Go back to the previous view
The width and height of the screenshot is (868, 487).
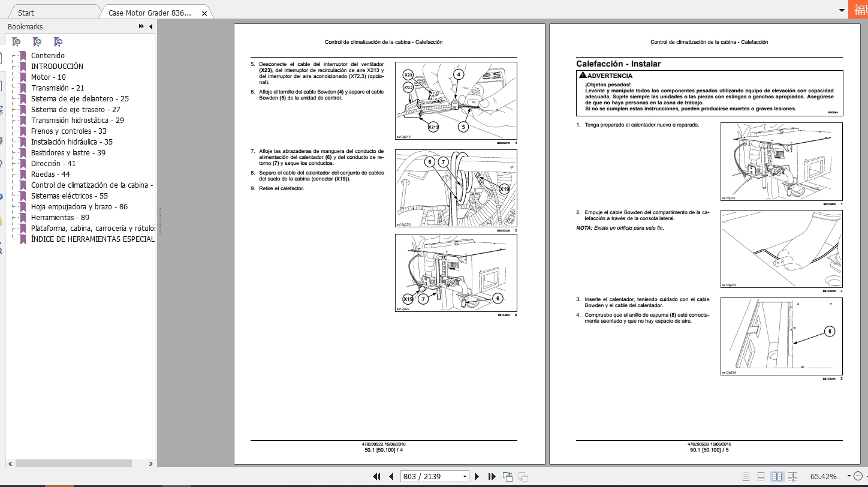[508, 476]
